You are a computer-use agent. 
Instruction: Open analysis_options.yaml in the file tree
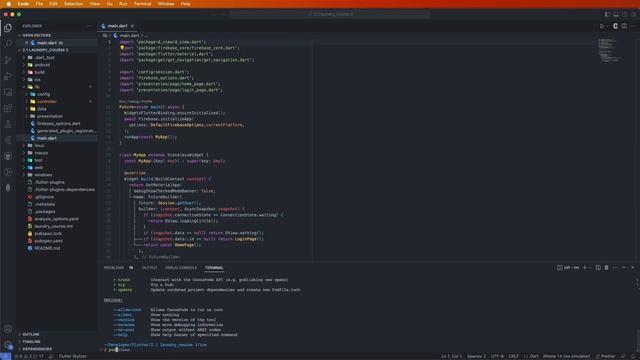56,219
